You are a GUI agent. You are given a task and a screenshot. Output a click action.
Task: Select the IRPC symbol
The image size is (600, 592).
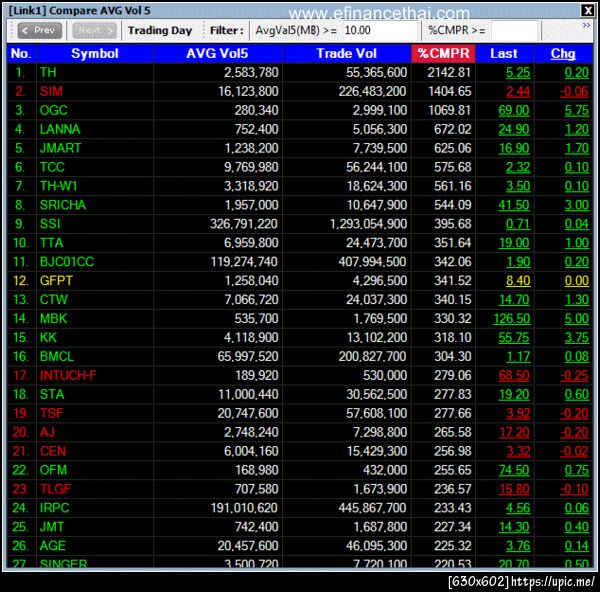(x=54, y=508)
